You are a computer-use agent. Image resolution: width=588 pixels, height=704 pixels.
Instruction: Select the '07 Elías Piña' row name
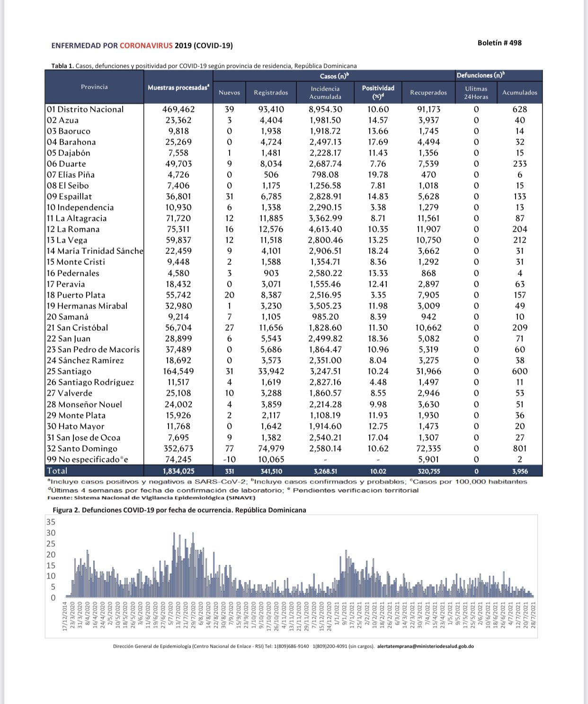click(71, 174)
